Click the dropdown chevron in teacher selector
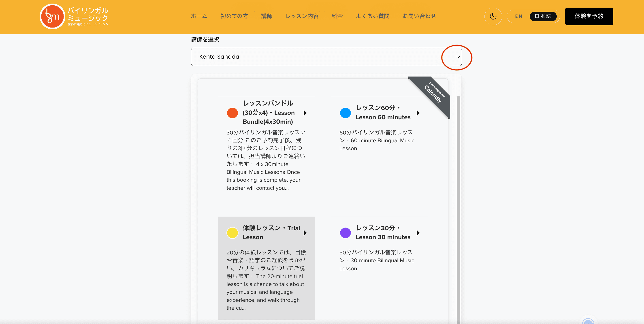This screenshot has height=324, width=644. pyautogui.click(x=458, y=57)
